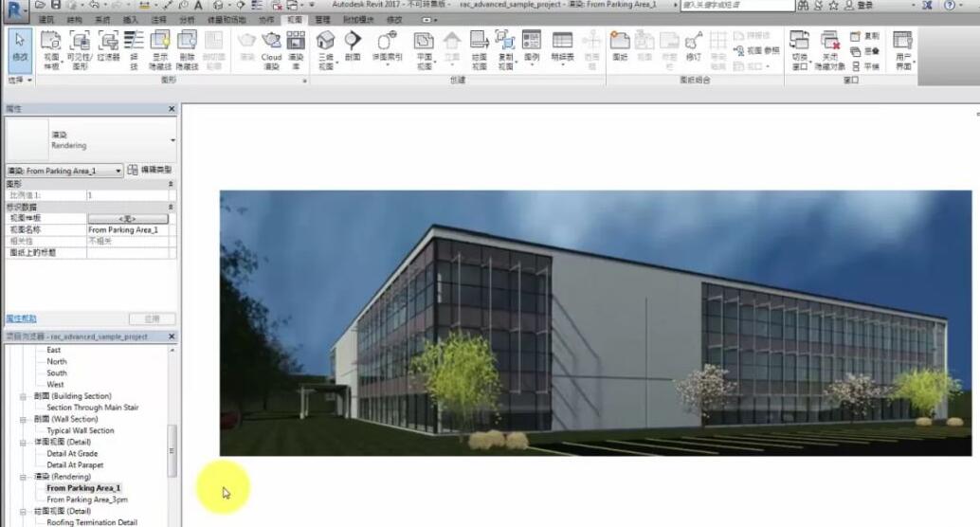Image resolution: width=980 pixels, height=527 pixels.
Task: Open the Properties help (属性帮助) link
Action: tap(21, 318)
